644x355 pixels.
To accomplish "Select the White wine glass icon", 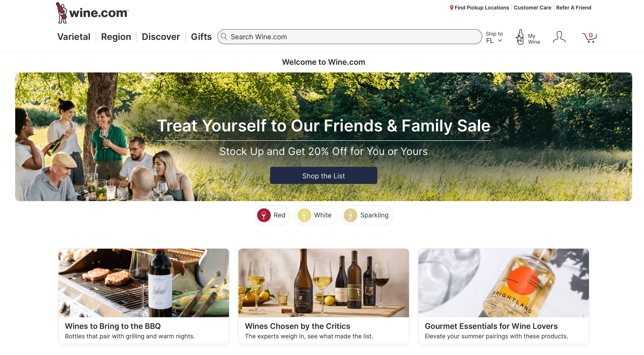I will [x=304, y=215].
